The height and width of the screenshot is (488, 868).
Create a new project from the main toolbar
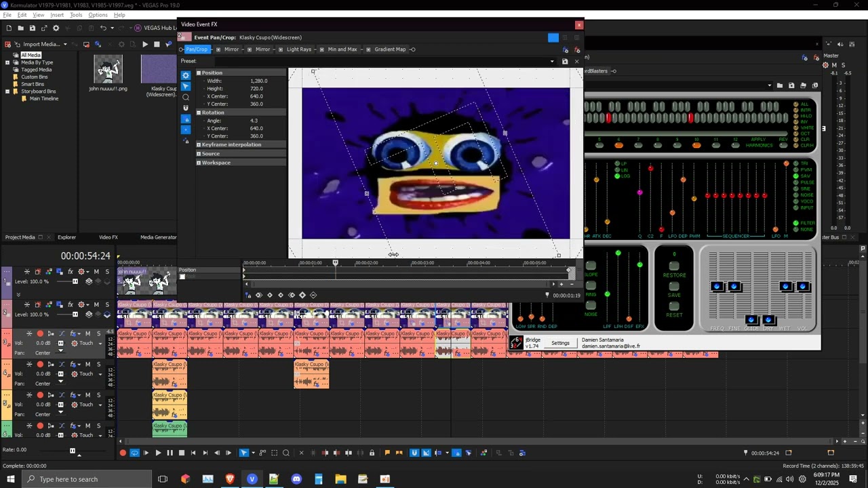[9, 28]
